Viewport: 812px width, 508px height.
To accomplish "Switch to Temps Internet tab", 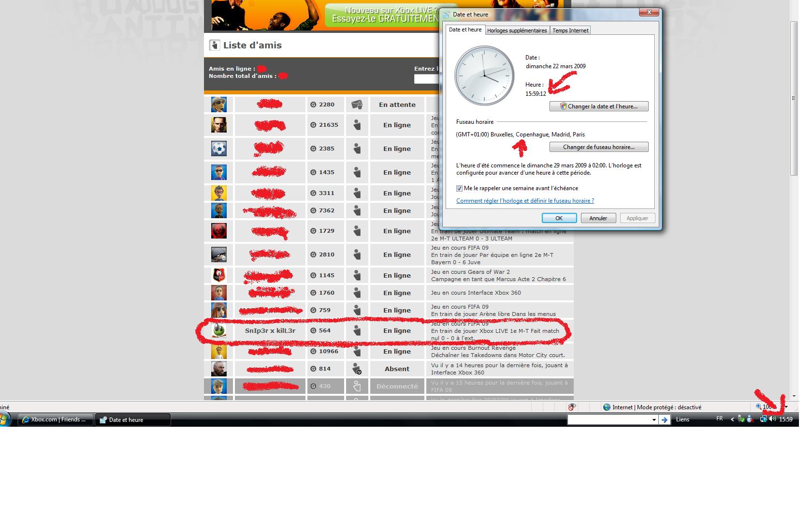I will (570, 30).
